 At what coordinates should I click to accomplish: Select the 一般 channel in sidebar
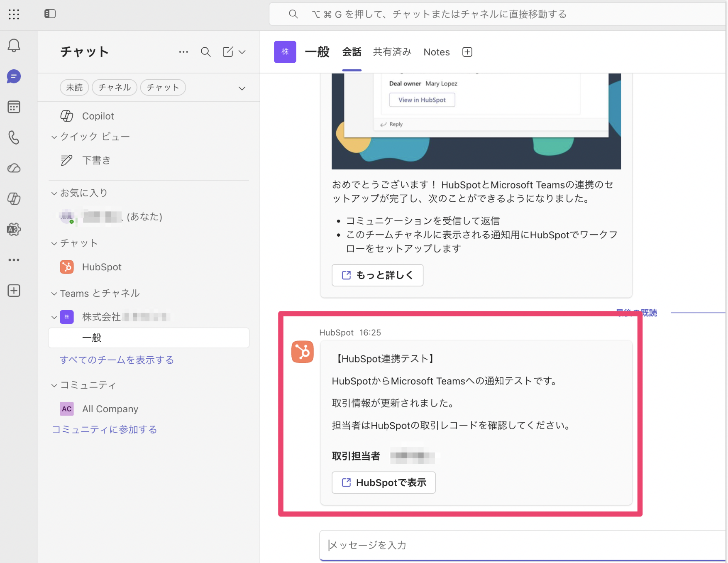tap(149, 338)
